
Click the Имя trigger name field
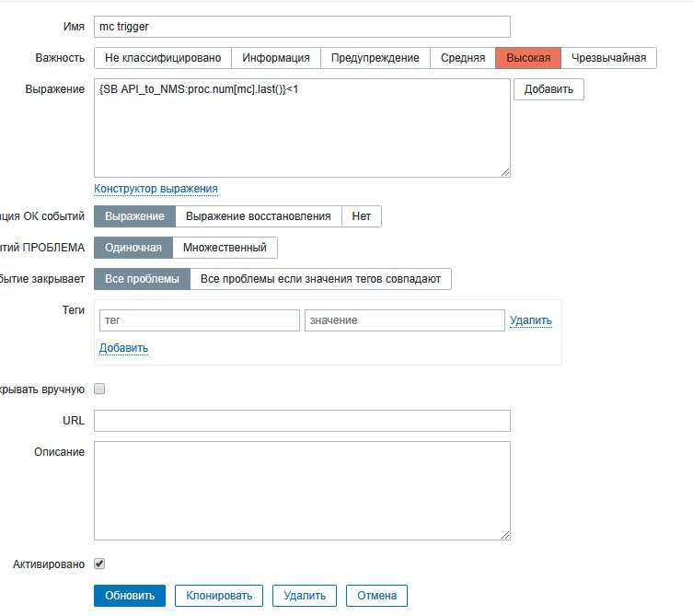[x=302, y=27]
